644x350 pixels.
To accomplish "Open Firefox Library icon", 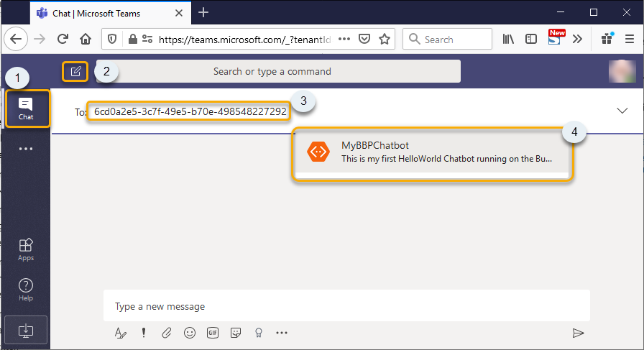I will click(508, 39).
